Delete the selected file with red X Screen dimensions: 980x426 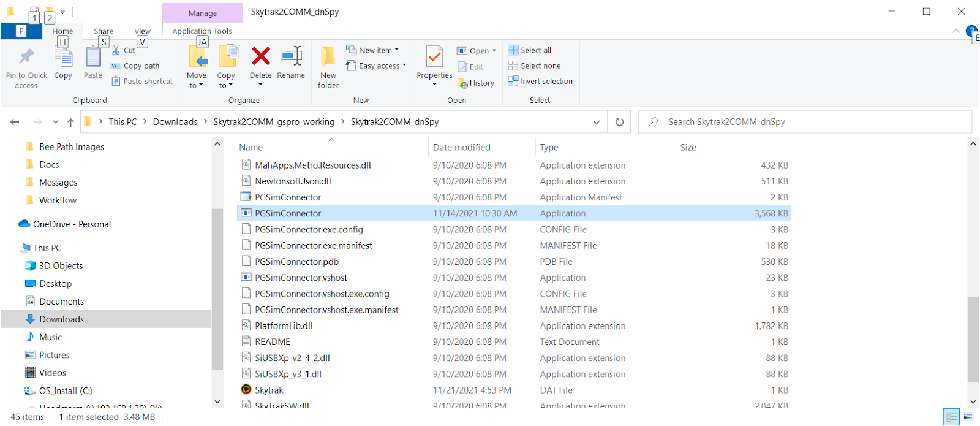click(x=261, y=56)
